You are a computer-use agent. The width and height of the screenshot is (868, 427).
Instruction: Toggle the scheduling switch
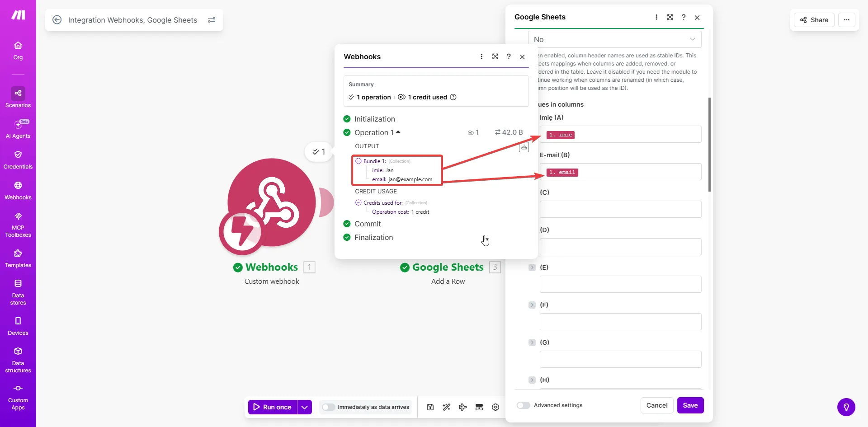coord(328,407)
